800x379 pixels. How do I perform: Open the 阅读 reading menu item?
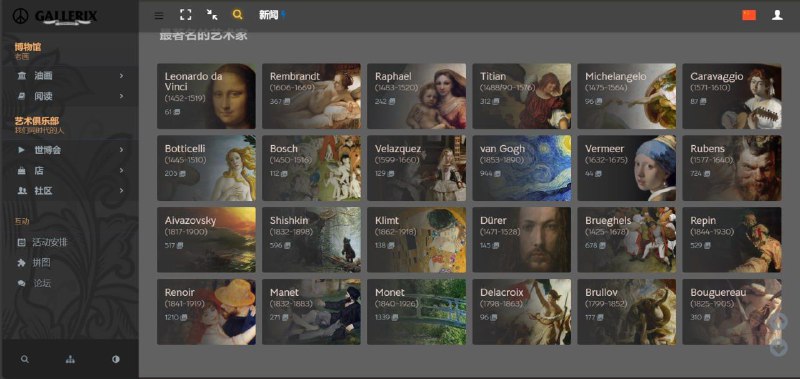coord(44,96)
